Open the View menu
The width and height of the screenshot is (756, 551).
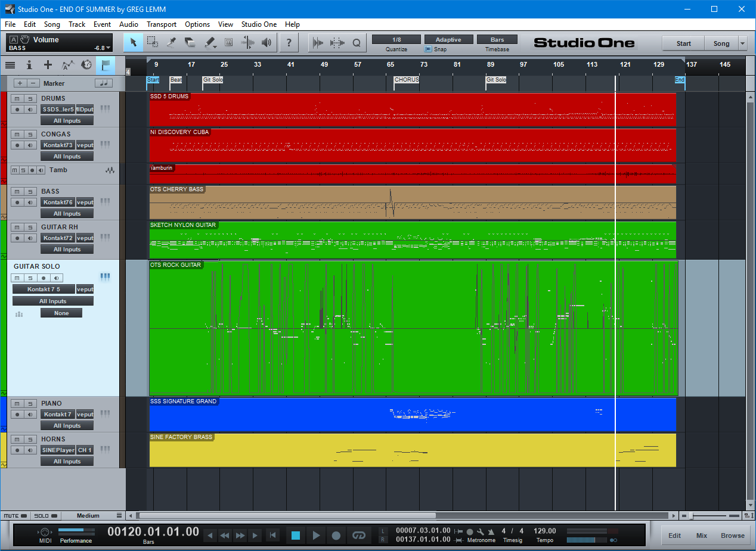(x=225, y=24)
